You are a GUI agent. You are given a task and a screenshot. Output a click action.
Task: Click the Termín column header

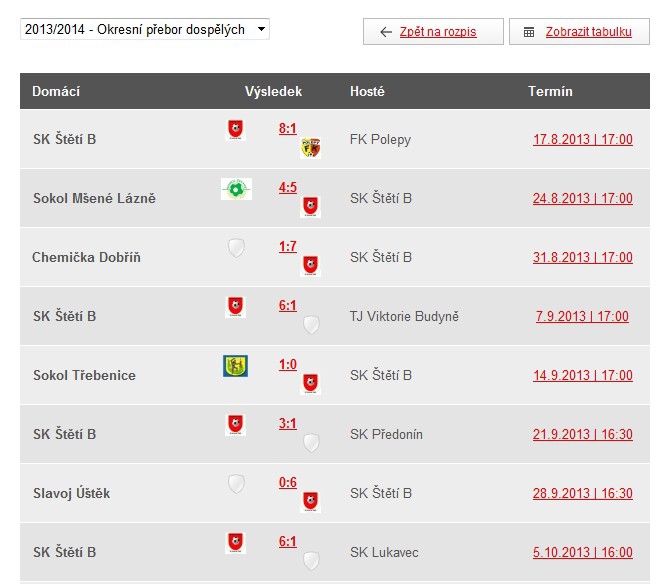[x=550, y=91]
